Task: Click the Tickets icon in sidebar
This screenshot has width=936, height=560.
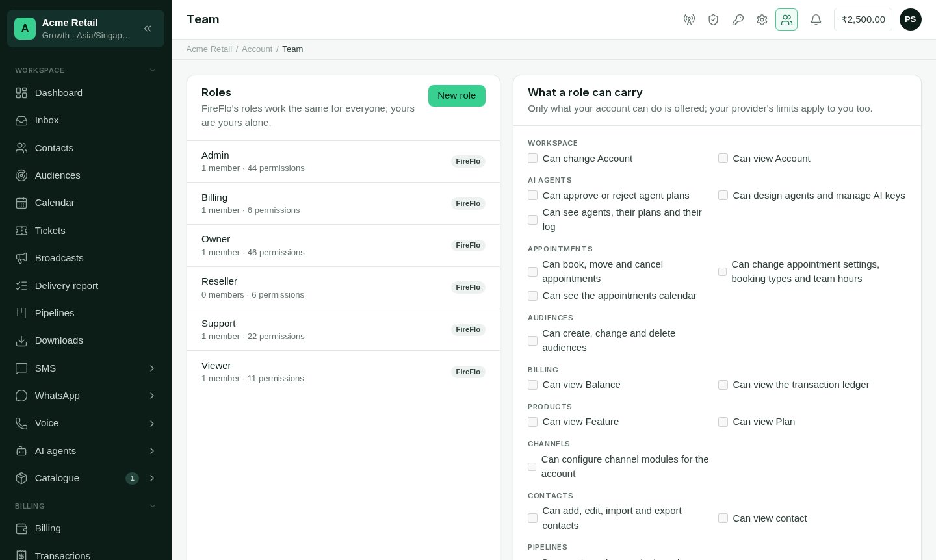Action: click(21, 231)
